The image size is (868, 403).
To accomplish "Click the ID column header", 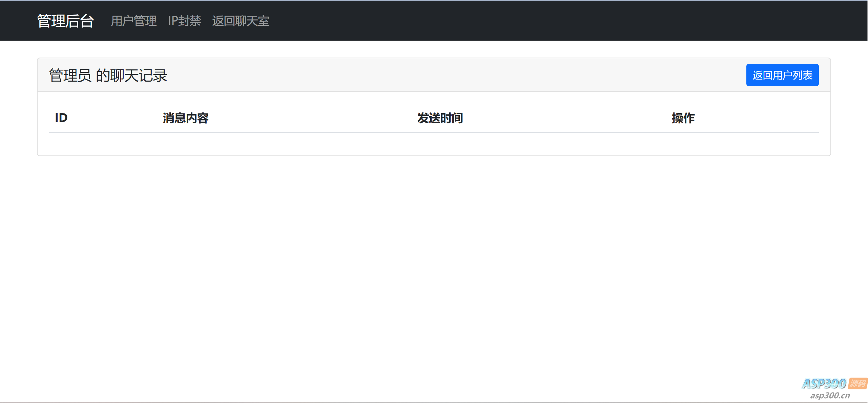I will coord(61,118).
